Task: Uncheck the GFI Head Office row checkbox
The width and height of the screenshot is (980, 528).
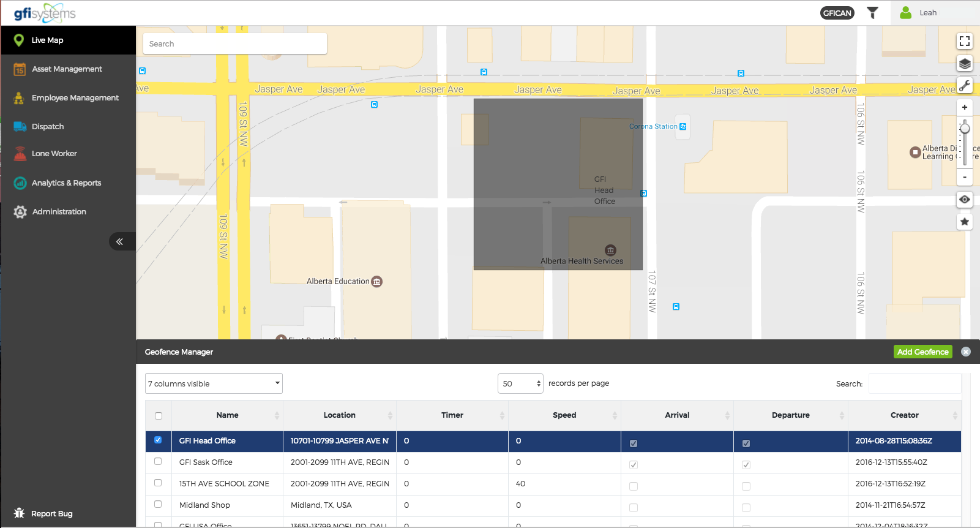Action: (x=158, y=440)
